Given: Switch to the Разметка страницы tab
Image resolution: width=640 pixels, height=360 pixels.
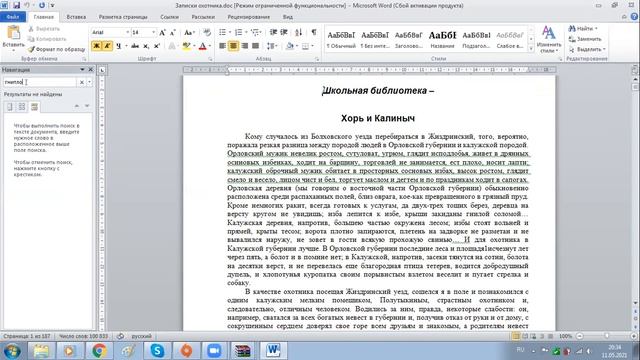Looking at the screenshot, I should 123,17.
